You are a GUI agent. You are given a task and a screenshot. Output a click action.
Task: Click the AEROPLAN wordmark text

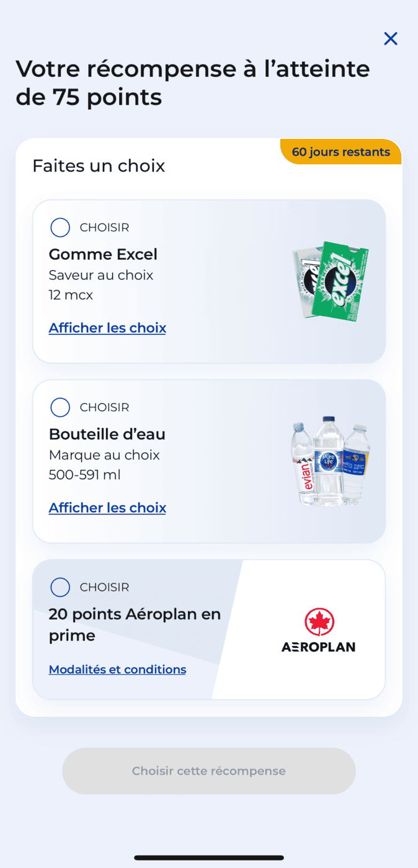click(318, 647)
